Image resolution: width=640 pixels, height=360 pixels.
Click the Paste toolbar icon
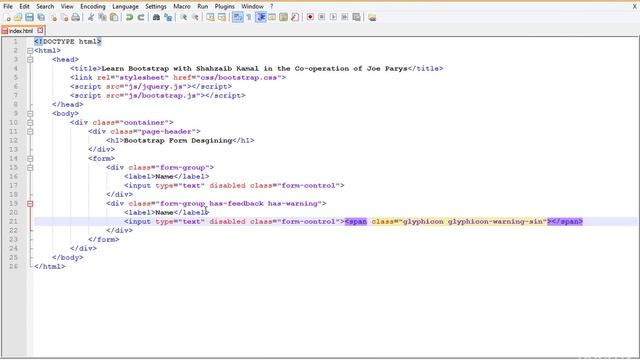[114, 17]
